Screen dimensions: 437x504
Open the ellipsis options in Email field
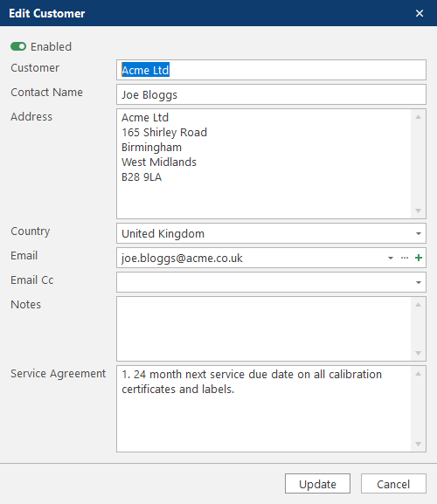[x=405, y=258]
